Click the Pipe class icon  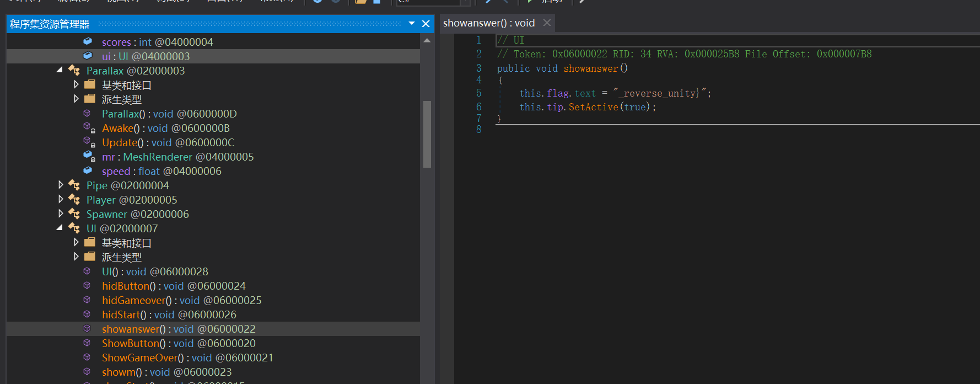pos(74,185)
